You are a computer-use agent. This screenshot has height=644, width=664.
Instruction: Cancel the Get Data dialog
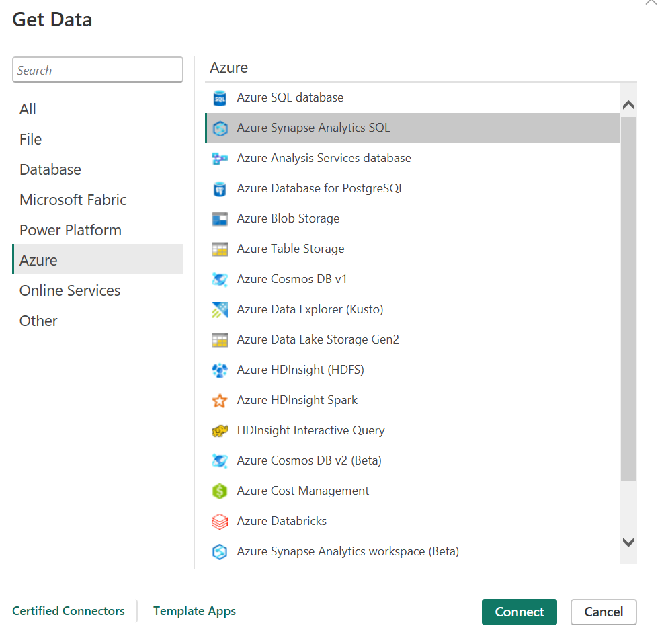click(x=604, y=612)
